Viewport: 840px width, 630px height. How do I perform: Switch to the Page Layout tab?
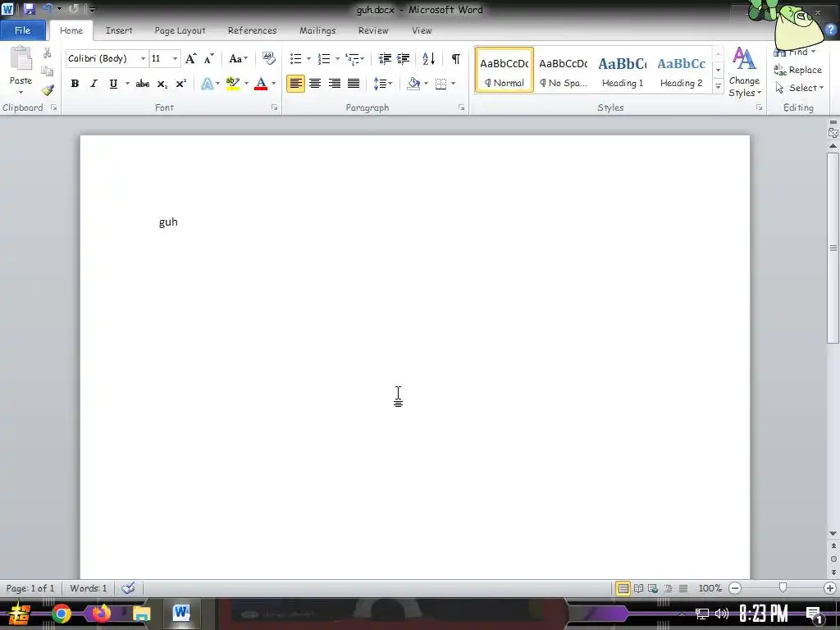tap(180, 30)
